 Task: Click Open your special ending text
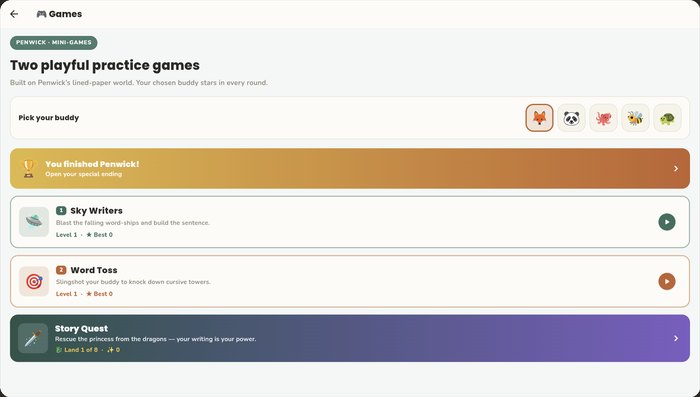pos(83,174)
